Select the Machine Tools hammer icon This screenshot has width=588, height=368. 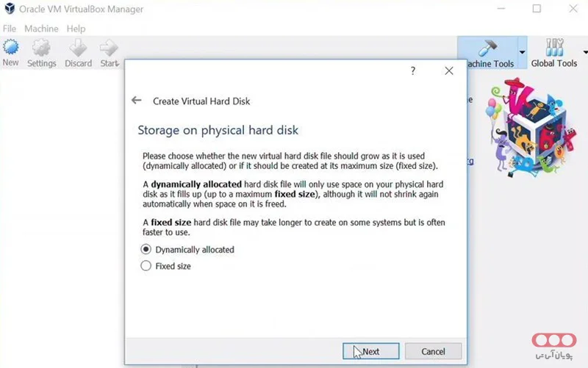pos(487,50)
